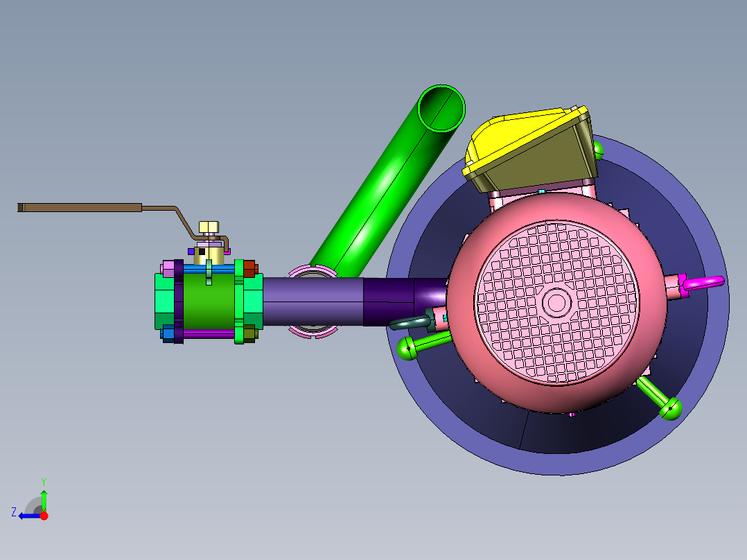Click the red origin ball of triad

[44, 516]
